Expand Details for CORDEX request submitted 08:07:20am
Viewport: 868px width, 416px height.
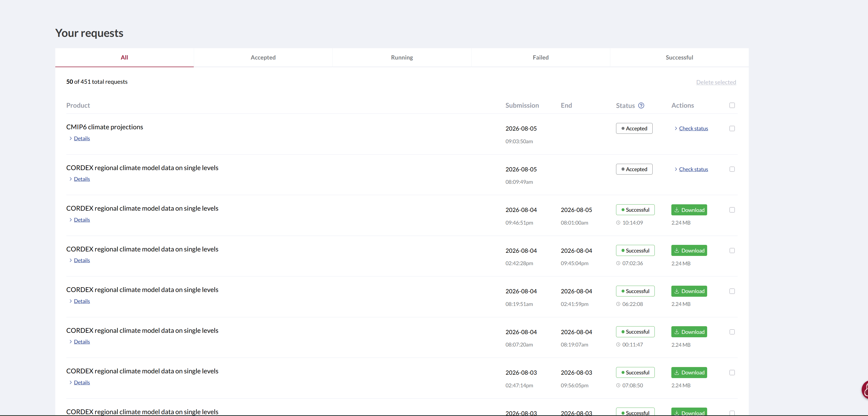coord(82,341)
